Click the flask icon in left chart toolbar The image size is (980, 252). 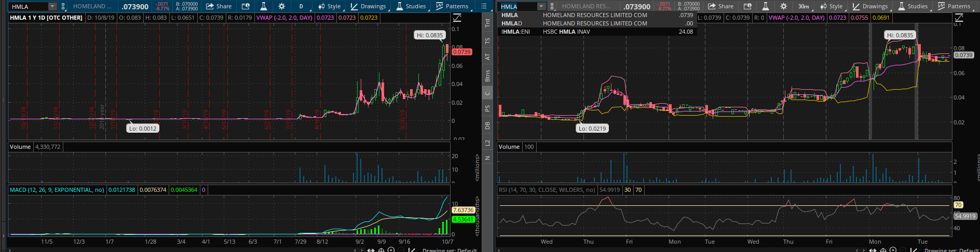264,6
